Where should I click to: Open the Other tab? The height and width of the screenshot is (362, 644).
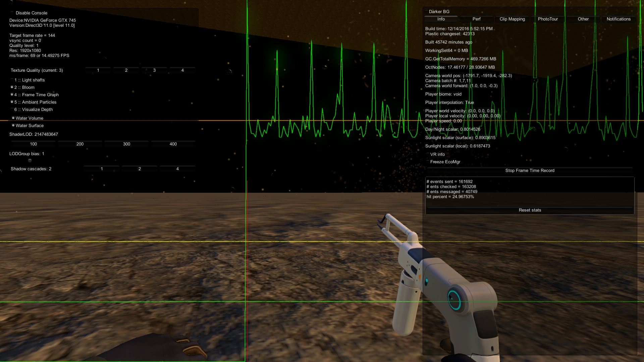583,19
